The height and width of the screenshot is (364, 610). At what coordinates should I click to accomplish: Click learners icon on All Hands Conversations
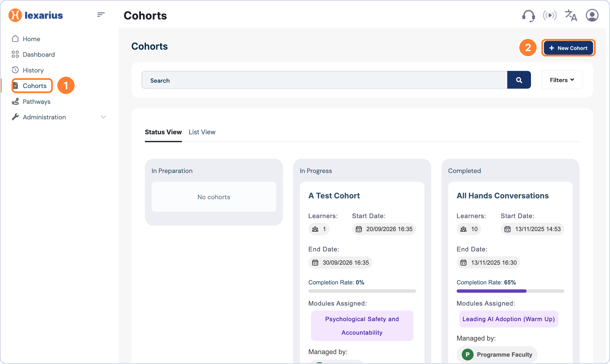pyautogui.click(x=463, y=229)
